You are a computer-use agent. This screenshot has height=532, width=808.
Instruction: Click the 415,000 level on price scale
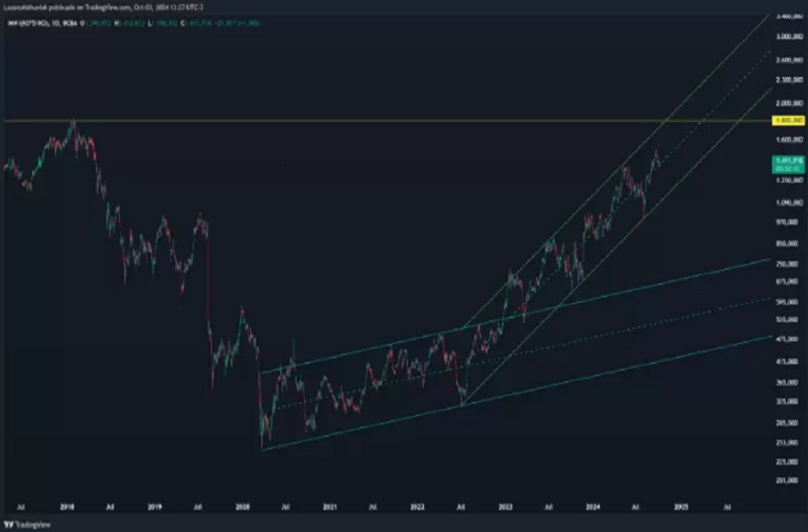point(784,361)
